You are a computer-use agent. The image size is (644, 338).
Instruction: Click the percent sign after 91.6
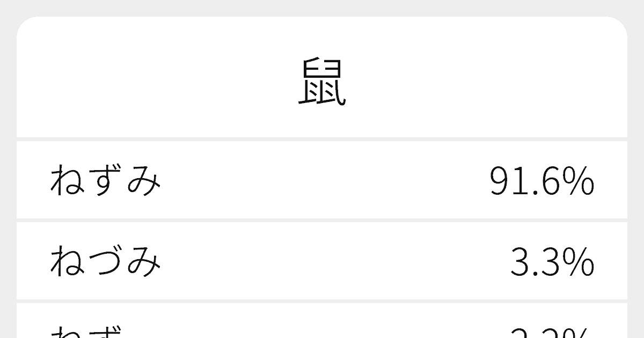point(579,181)
